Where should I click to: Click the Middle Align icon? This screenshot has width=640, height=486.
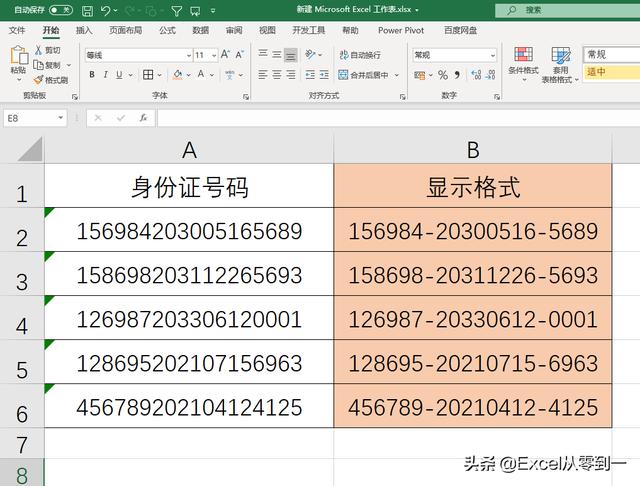277,54
